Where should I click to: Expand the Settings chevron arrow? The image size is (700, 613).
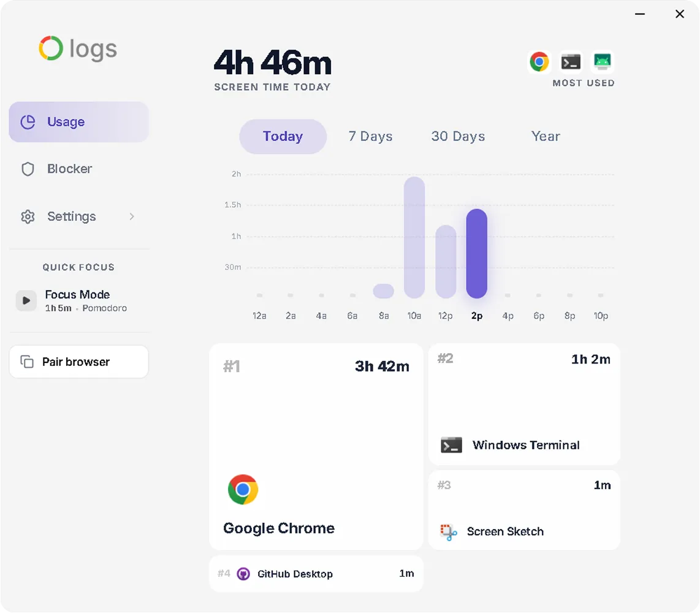point(132,216)
